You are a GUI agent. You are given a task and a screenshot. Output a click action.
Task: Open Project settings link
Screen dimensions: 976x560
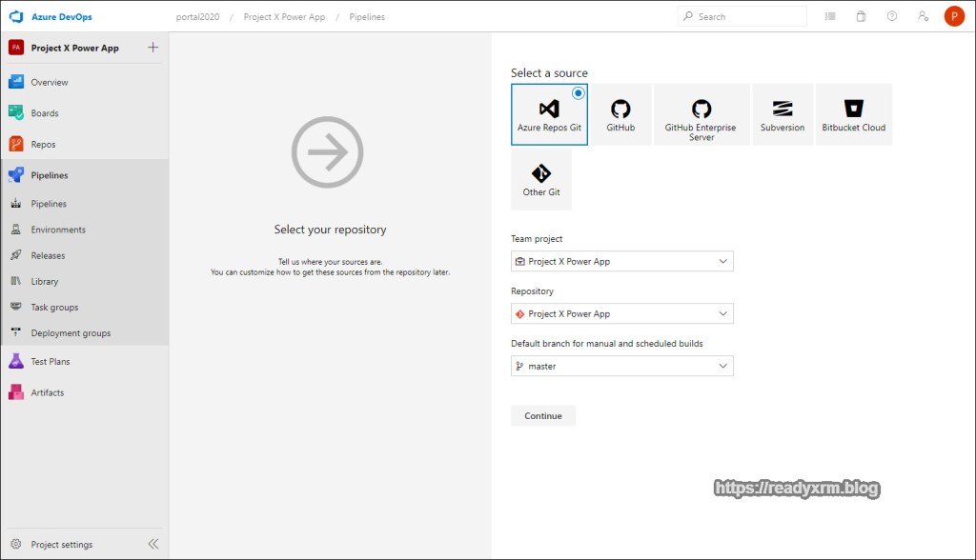[62, 545]
